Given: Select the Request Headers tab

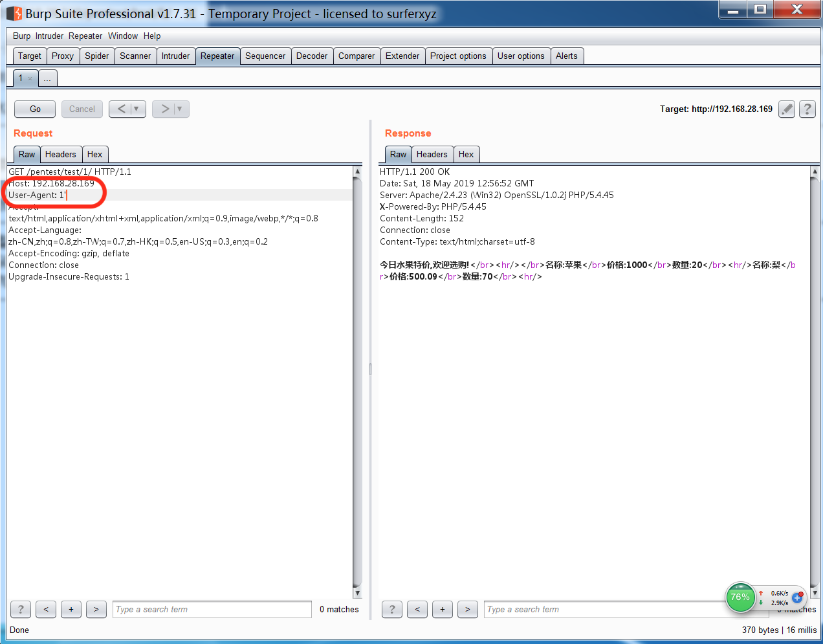Looking at the screenshot, I should click(x=61, y=155).
